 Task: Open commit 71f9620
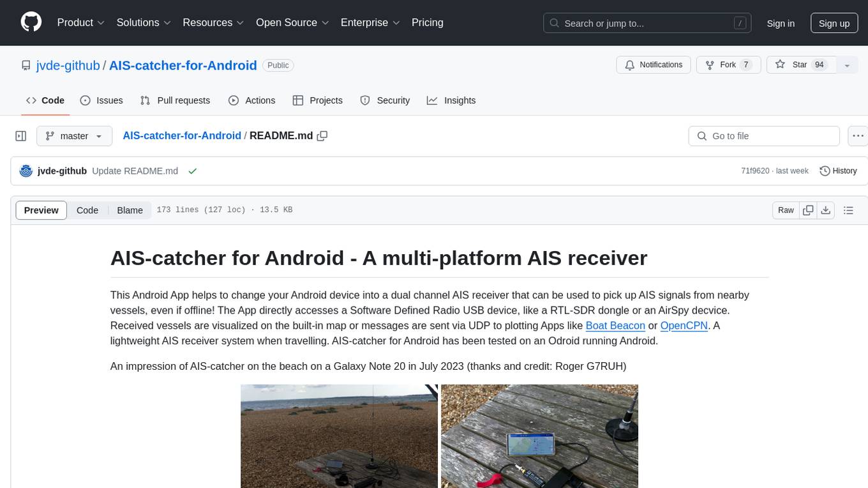click(x=755, y=171)
